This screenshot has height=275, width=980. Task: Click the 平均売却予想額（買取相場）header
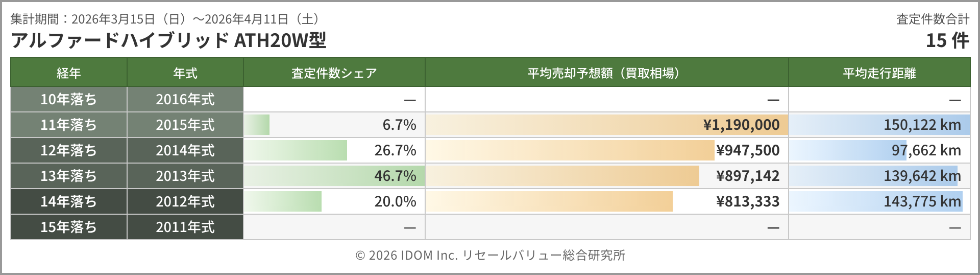[606, 73]
